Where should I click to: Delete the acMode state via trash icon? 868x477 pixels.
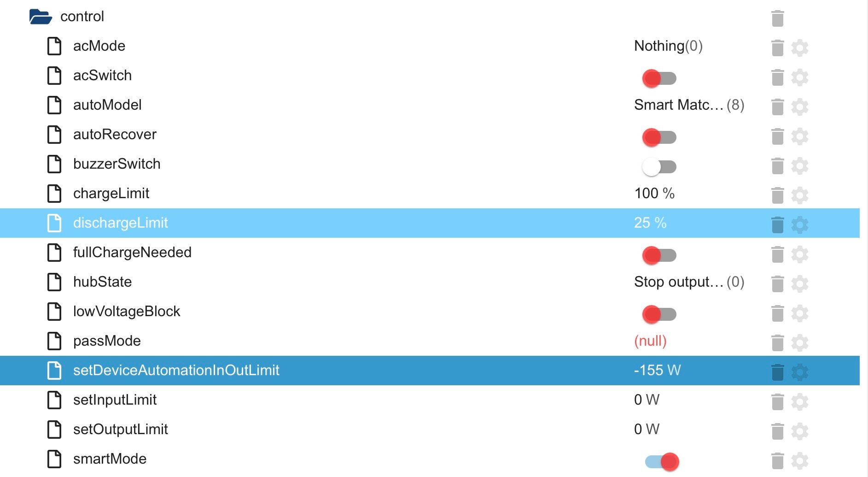point(777,47)
